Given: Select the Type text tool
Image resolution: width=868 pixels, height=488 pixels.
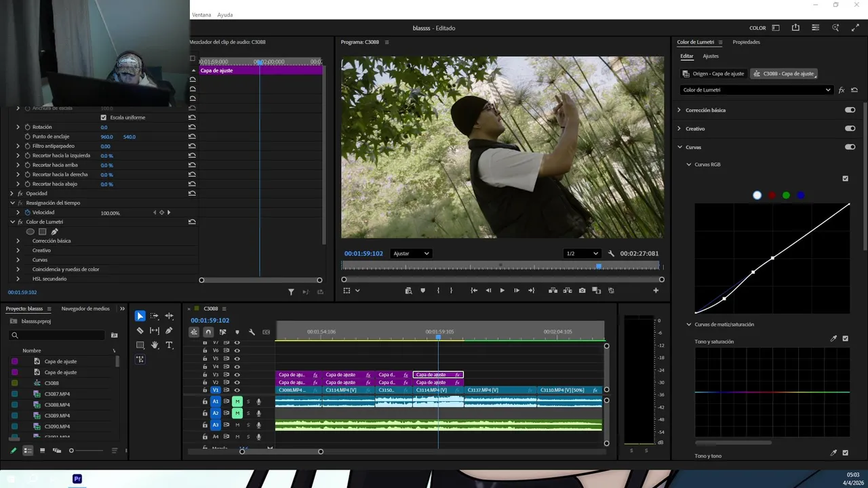Looking at the screenshot, I should coord(170,345).
